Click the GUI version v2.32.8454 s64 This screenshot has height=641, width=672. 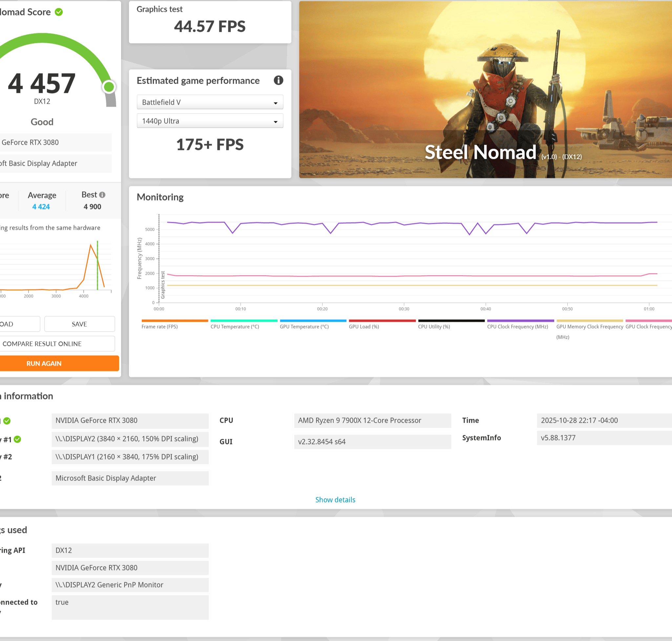click(x=372, y=442)
